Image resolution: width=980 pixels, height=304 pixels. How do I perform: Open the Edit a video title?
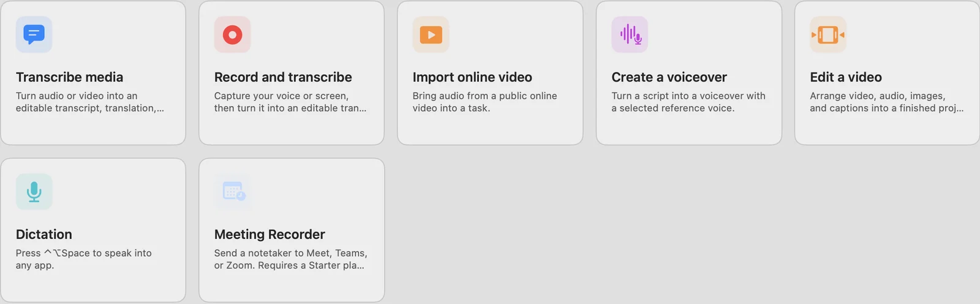point(846,77)
